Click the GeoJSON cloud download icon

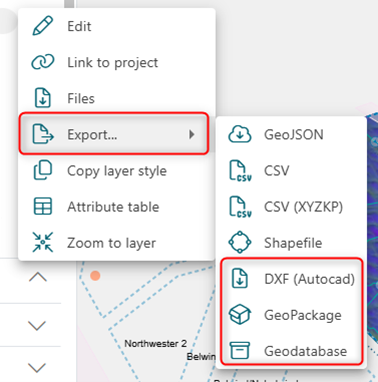click(x=240, y=134)
